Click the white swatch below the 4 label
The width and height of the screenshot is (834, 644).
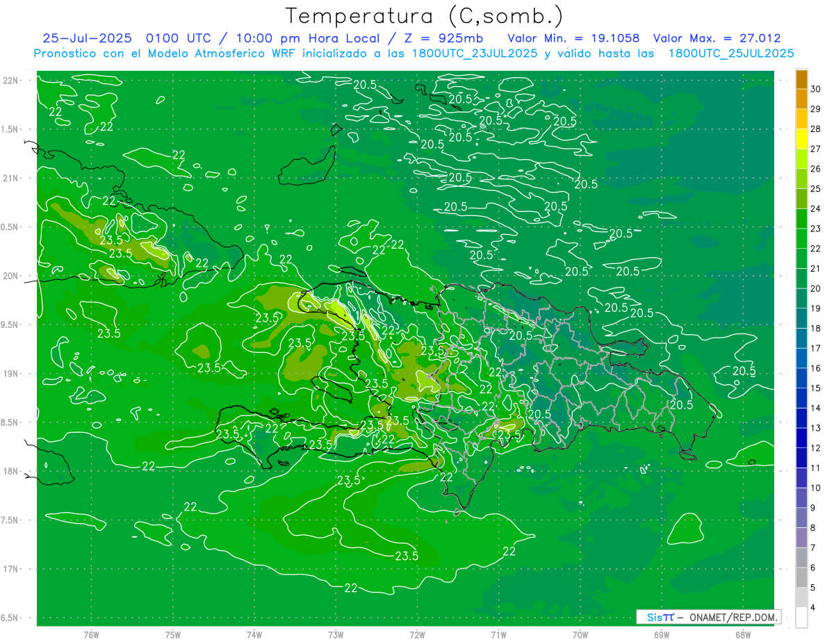tap(801, 618)
